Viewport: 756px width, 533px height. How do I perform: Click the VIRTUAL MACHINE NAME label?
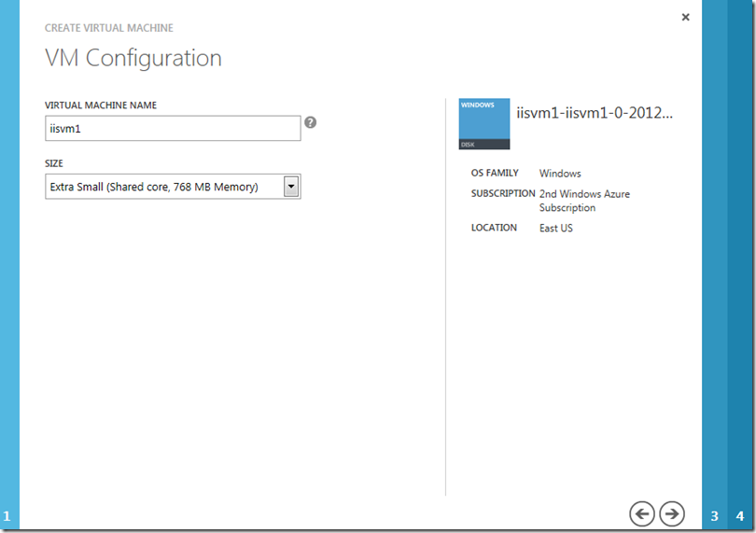pos(101,105)
